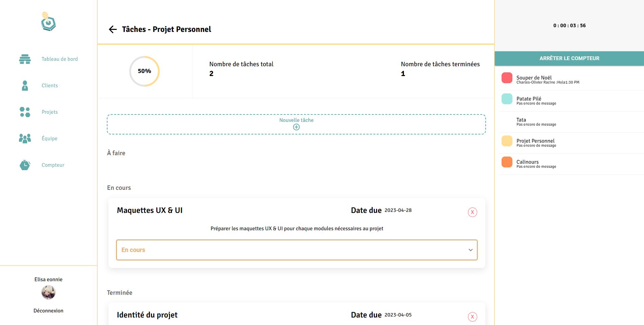Click the Déconnexion link

click(x=48, y=311)
